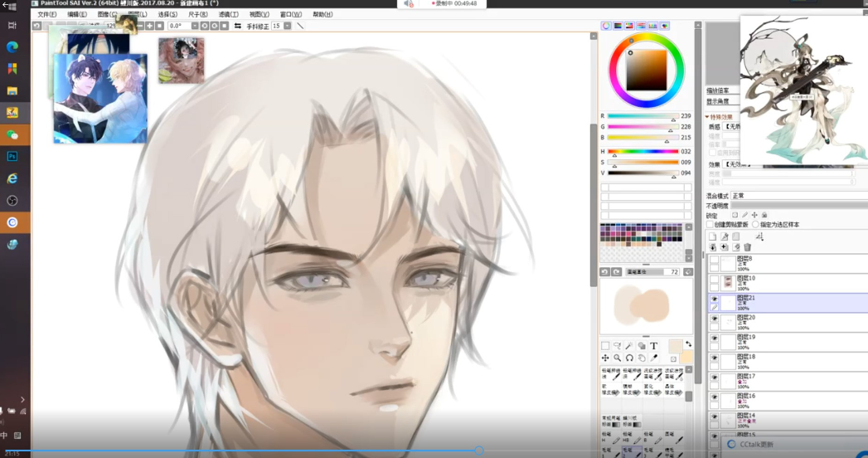Zoom in with the plus toolbar button
868x458 pixels.
[x=149, y=26]
